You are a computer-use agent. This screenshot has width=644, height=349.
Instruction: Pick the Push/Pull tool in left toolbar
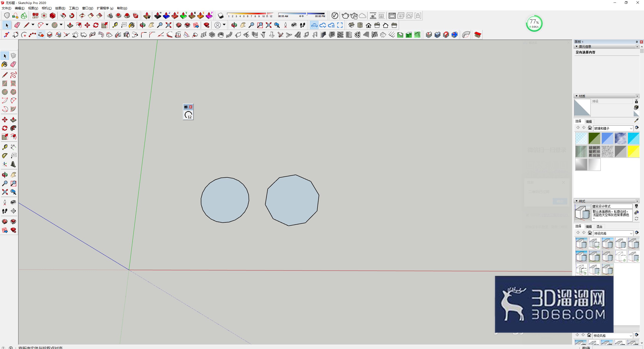(x=13, y=120)
